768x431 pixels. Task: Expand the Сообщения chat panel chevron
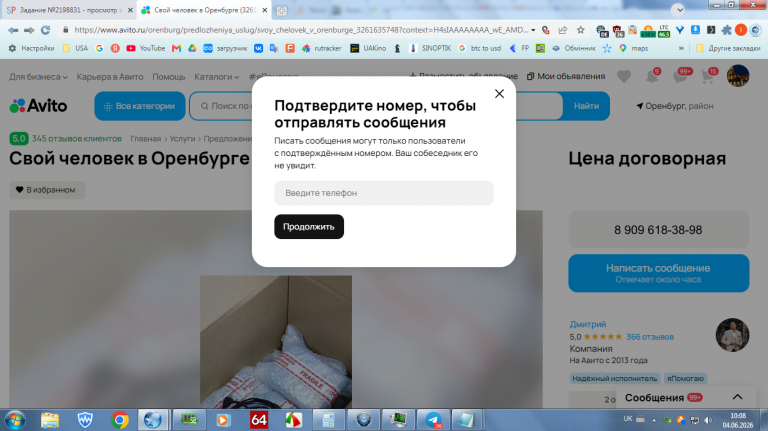(737, 397)
